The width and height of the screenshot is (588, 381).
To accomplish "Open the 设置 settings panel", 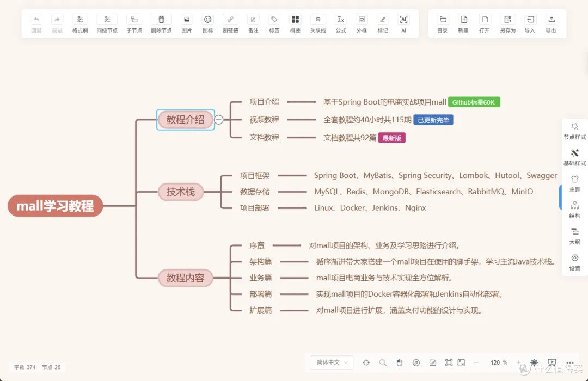I will pyautogui.click(x=574, y=262).
